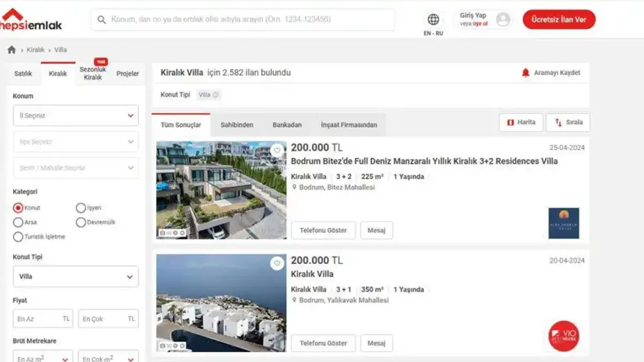Click the Kiralık breadcrumb link
Viewport: 644px width, 362px height.
(36, 50)
